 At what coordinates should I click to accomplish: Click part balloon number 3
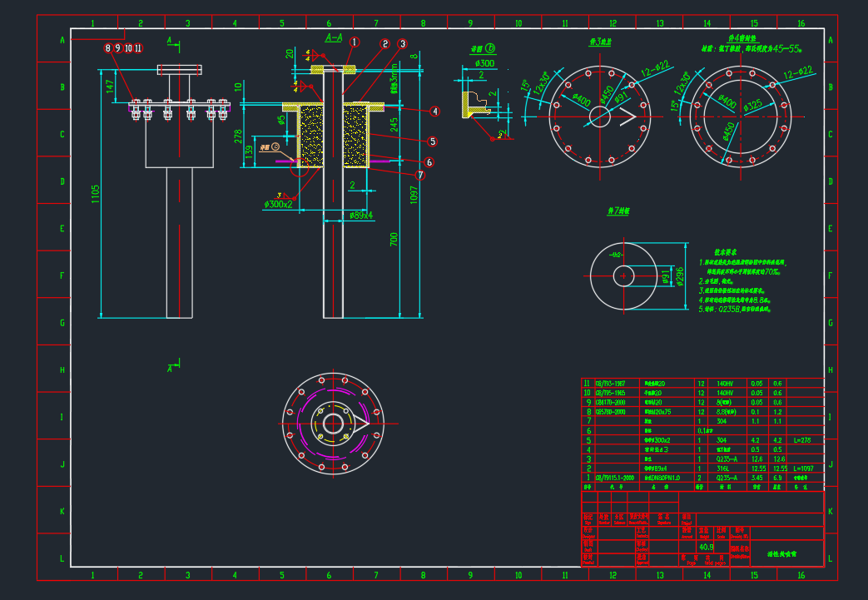pyautogui.click(x=403, y=44)
